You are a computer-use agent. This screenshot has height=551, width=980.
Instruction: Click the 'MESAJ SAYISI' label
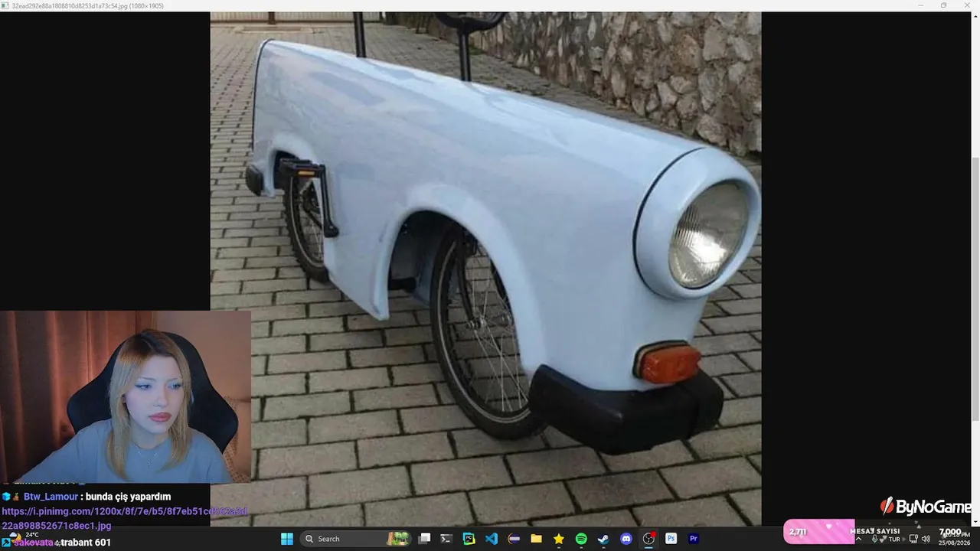874,531
